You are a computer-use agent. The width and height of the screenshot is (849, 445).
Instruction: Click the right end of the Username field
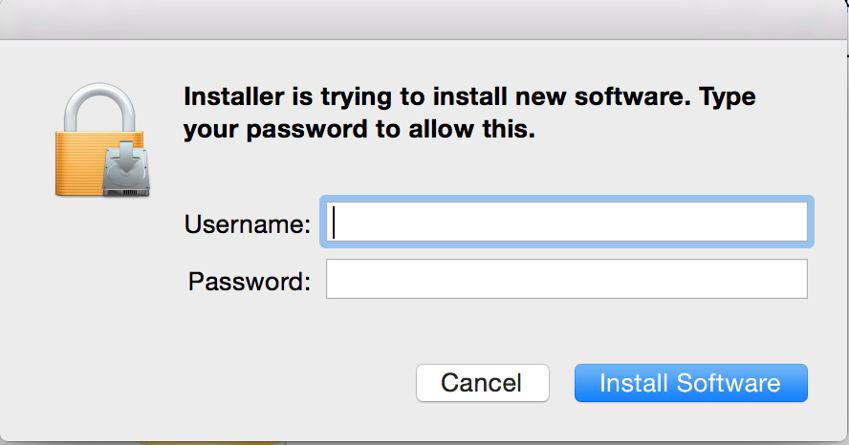tap(795, 223)
